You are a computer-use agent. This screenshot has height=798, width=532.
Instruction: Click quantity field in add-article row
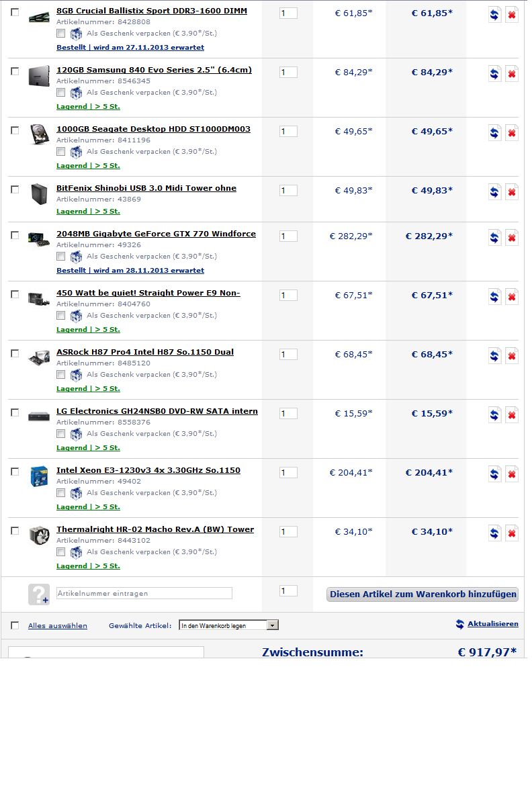[288, 591]
